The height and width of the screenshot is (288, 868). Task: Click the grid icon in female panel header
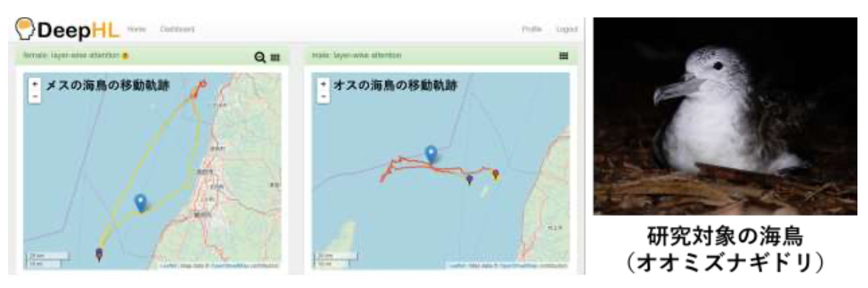[275, 57]
